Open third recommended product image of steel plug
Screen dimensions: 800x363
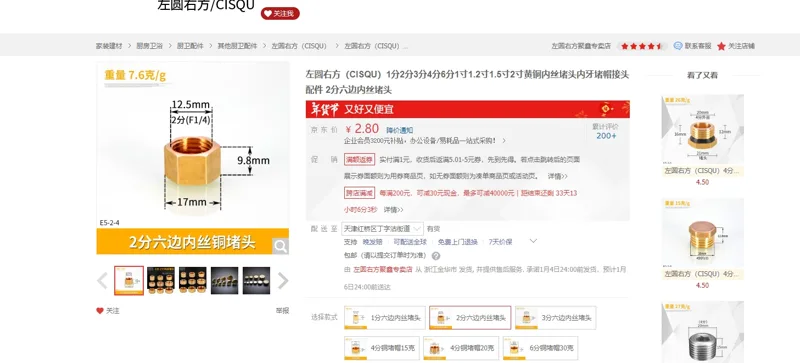(x=703, y=332)
